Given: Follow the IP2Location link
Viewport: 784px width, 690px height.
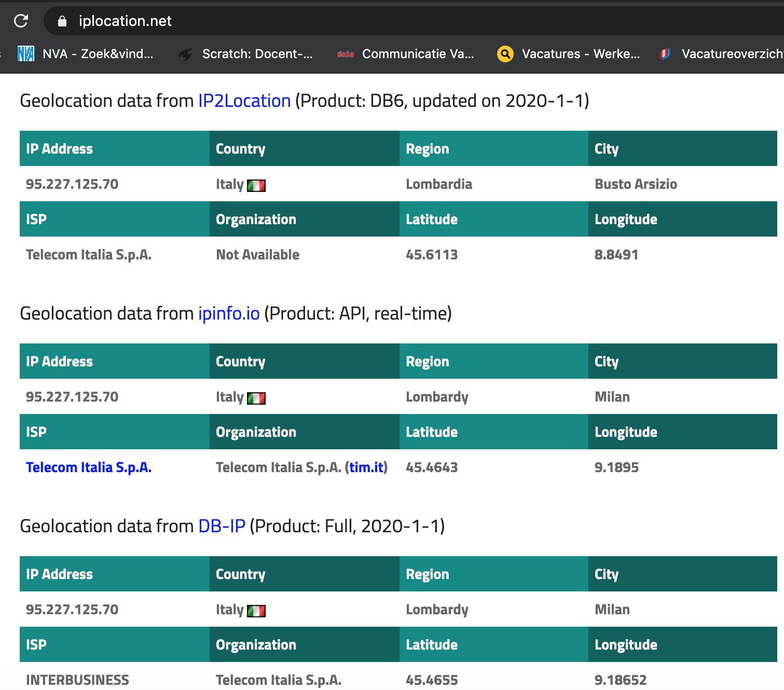Looking at the screenshot, I should 244,101.
